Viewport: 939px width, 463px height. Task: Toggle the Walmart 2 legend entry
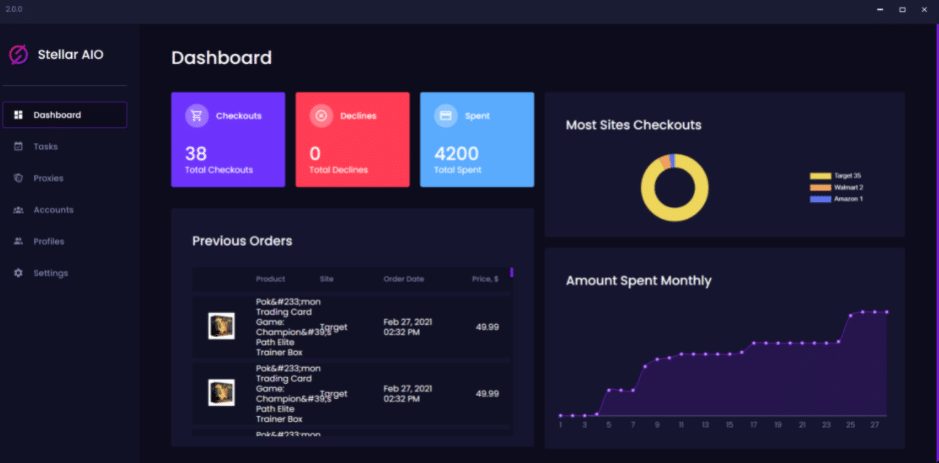[x=837, y=187]
